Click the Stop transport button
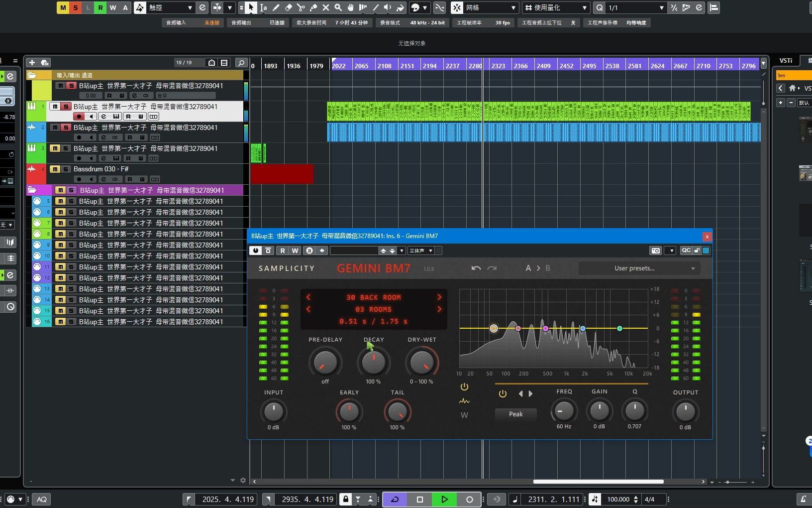The image size is (812, 508). [x=420, y=499]
